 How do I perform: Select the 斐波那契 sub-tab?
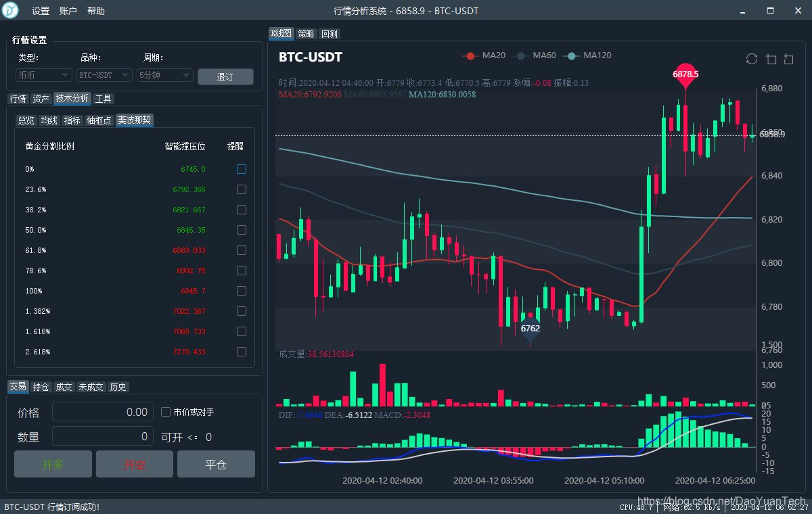[135, 120]
